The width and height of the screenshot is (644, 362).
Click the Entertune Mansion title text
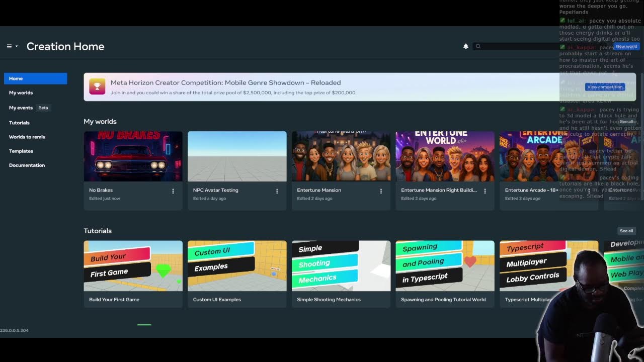(319, 190)
